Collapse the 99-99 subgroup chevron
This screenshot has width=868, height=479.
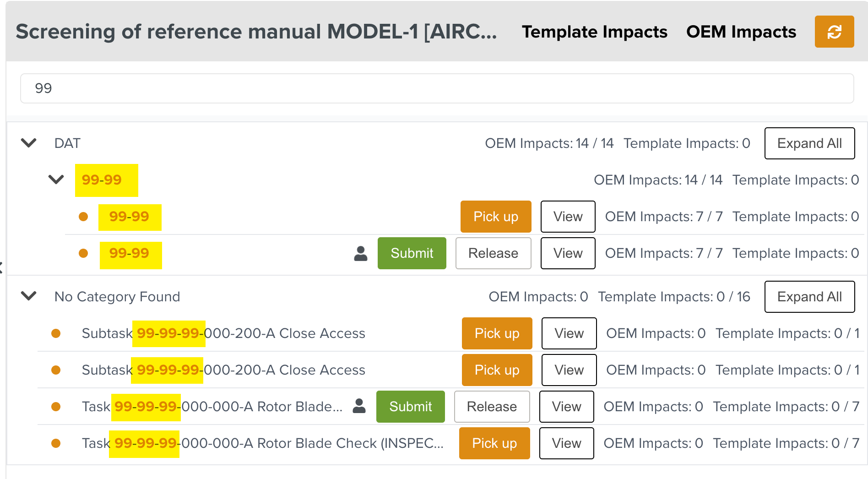tap(56, 180)
